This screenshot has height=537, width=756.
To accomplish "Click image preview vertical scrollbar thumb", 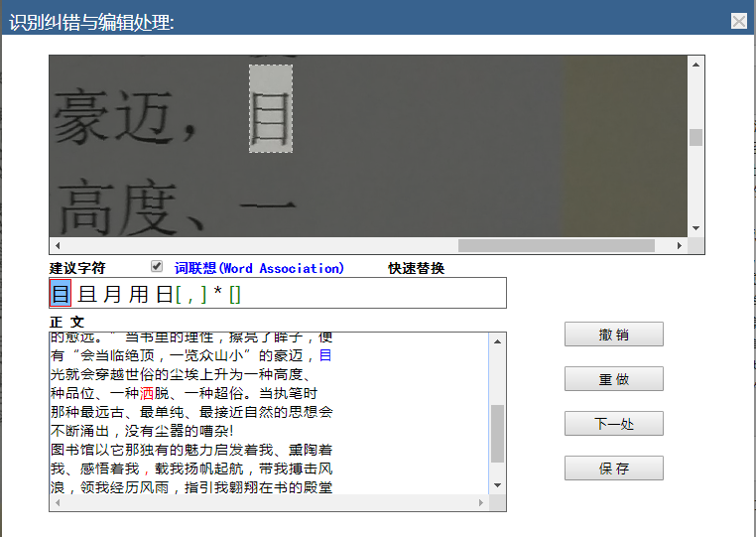I will click(x=695, y=137).
